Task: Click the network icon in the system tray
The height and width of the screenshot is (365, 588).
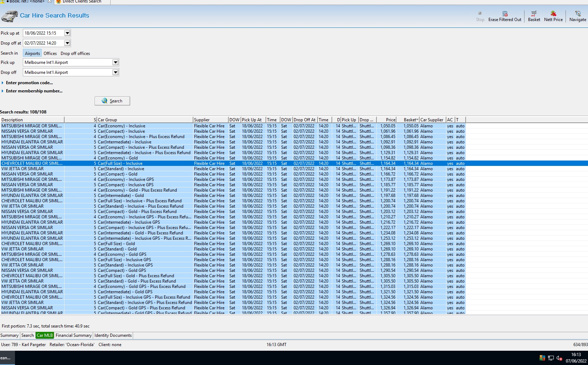Action: pyautogui.click(x=551, y=358)
